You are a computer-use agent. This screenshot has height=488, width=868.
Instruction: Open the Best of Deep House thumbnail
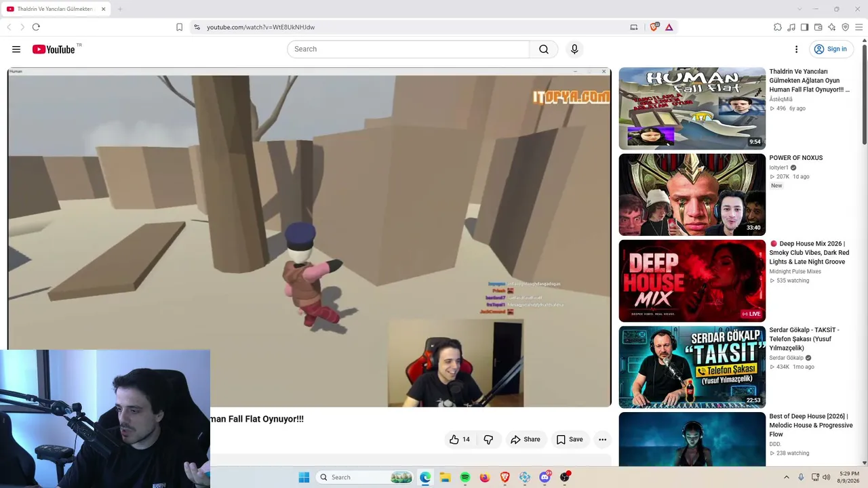point(692,439)
